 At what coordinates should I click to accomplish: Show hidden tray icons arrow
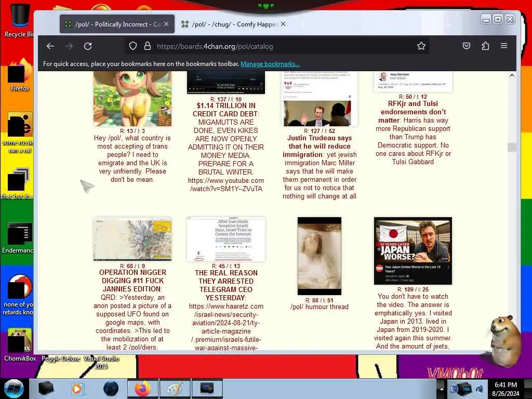pyautogui.click(x=442, y=389)
